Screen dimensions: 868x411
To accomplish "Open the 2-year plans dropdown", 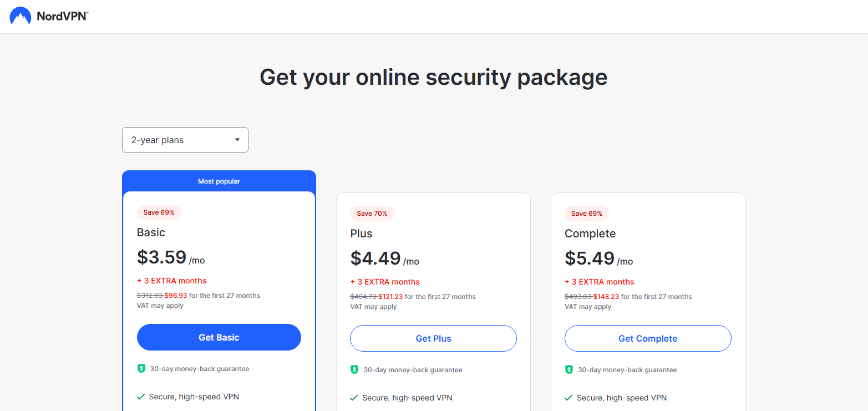I will click(x=185, y=140).
